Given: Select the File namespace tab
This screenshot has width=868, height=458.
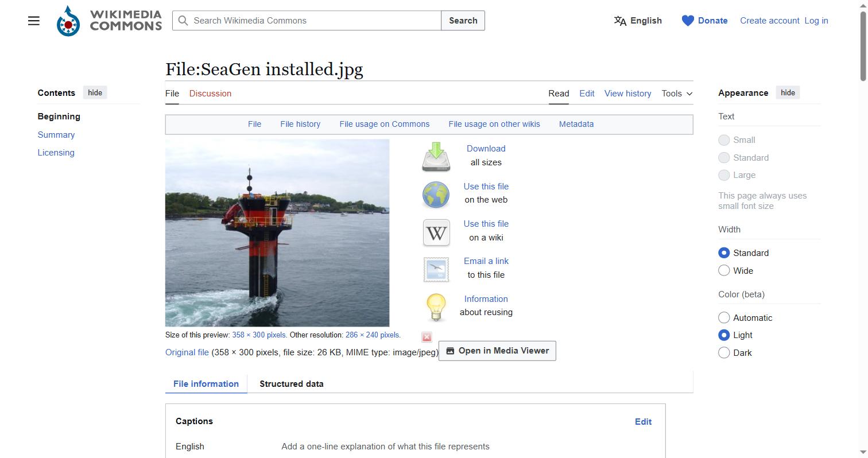Looking at the screenshot, I should [172, 94].
